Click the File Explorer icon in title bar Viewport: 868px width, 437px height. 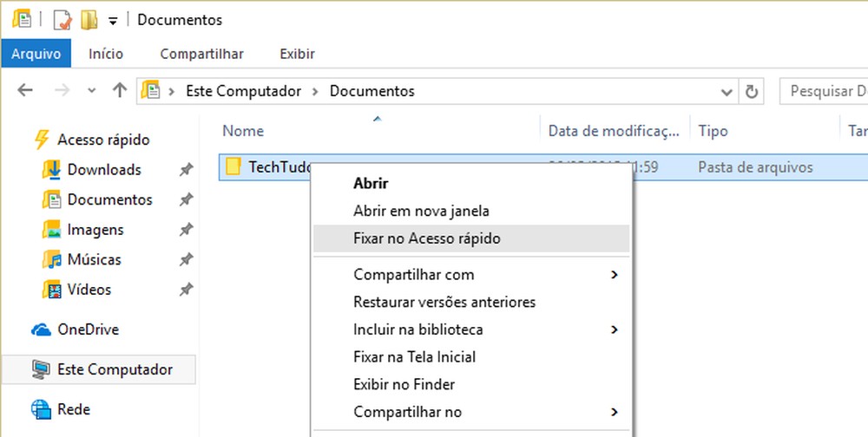coord(21,19)
